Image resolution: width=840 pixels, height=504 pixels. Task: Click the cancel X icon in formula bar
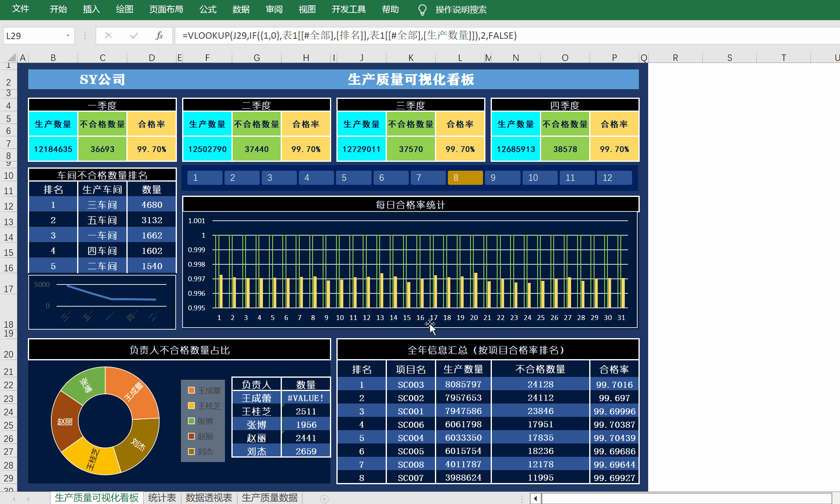tap(108, 36)
